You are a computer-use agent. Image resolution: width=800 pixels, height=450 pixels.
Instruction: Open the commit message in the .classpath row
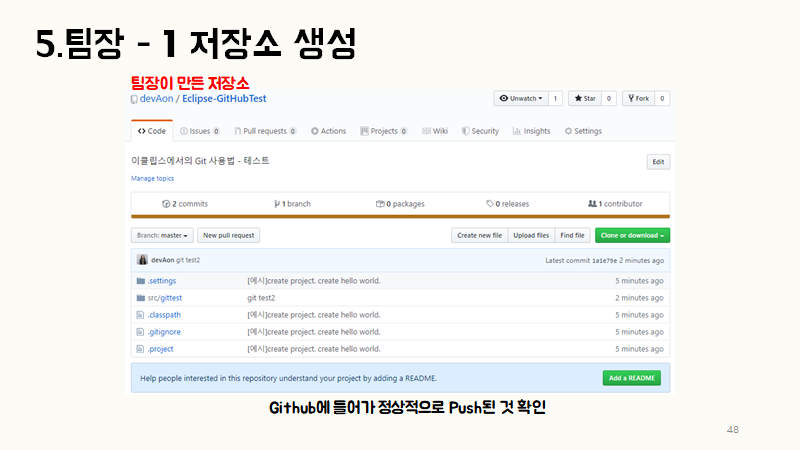click(x=314, y=315)
